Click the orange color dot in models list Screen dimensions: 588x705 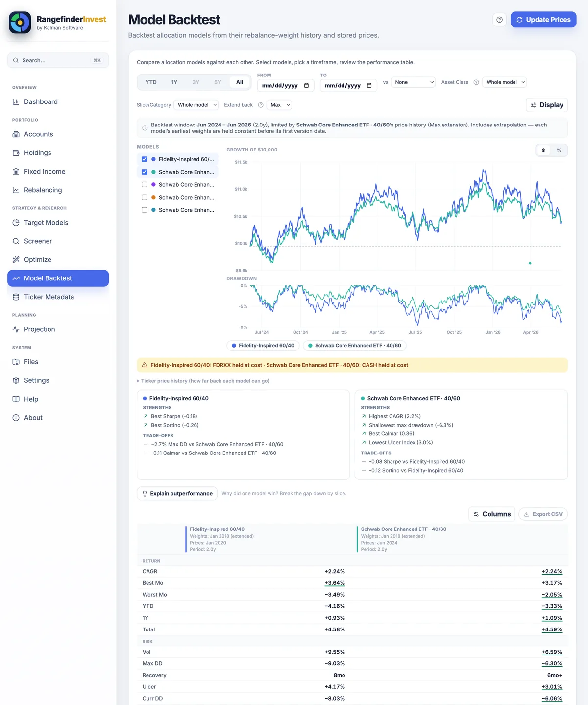point(154,198)
